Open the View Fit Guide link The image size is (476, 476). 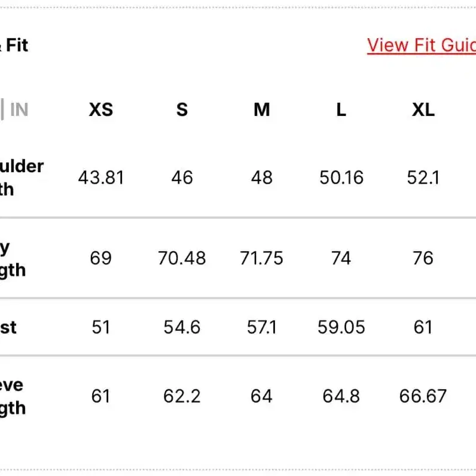tap(422, 45)
